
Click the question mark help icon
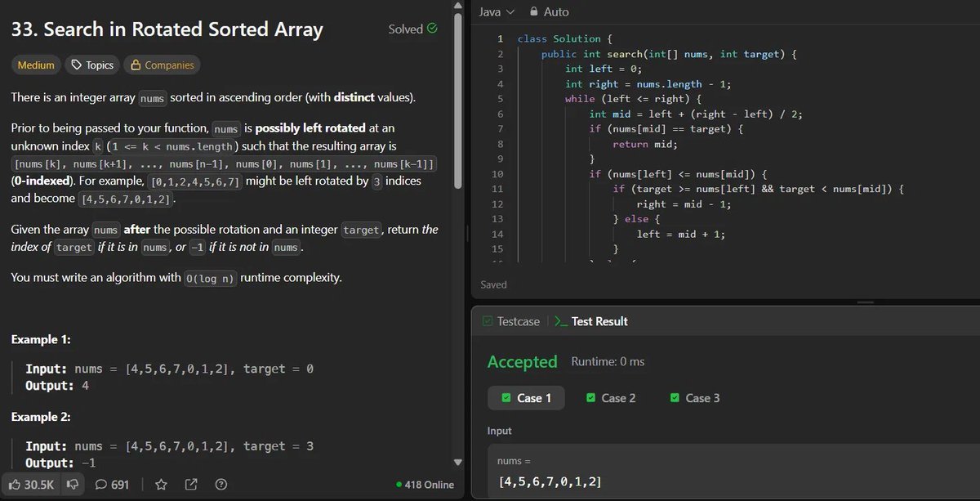[x=220, y=485]
